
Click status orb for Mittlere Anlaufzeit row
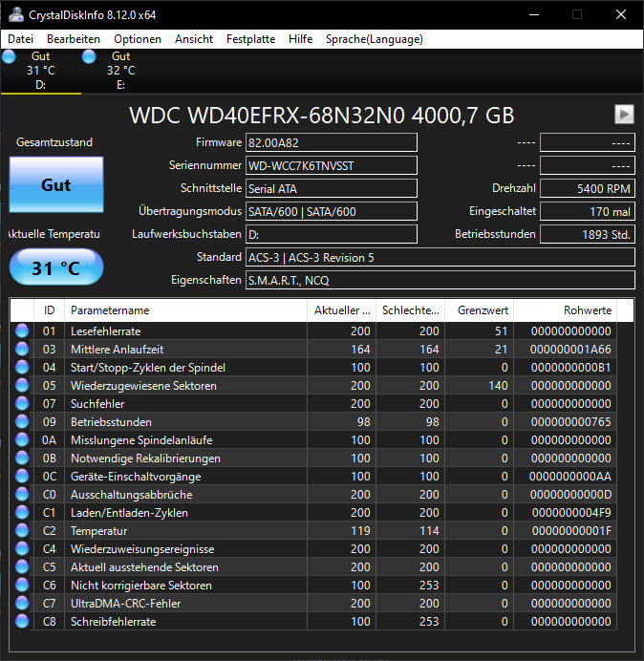[x=22, y=349]
